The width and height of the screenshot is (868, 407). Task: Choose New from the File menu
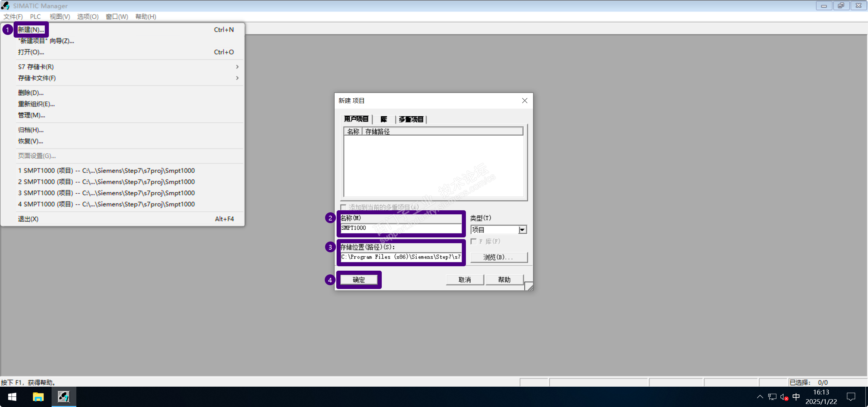[31, 30]
